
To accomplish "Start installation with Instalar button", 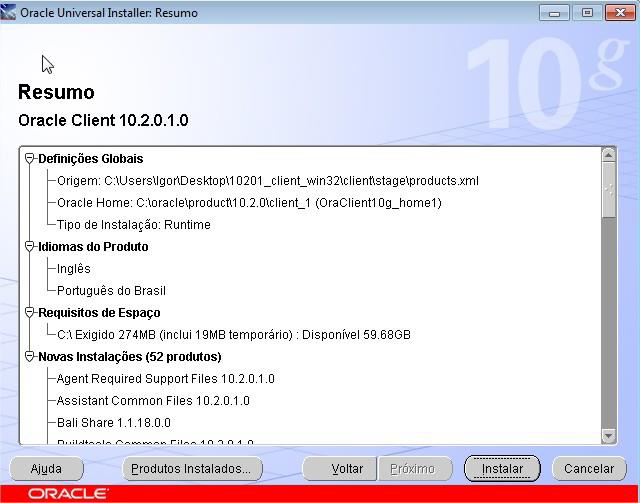I will click(x=502, y=469).
